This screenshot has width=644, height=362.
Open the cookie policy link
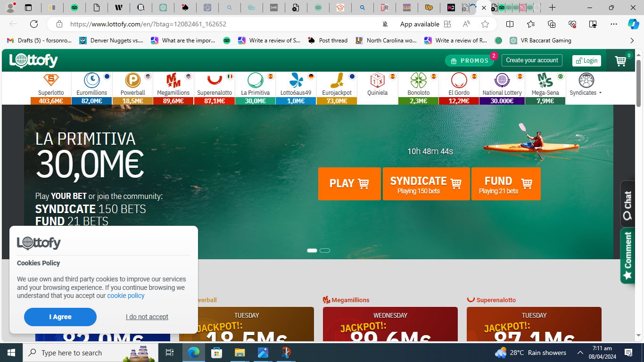[x=126, y=296]
